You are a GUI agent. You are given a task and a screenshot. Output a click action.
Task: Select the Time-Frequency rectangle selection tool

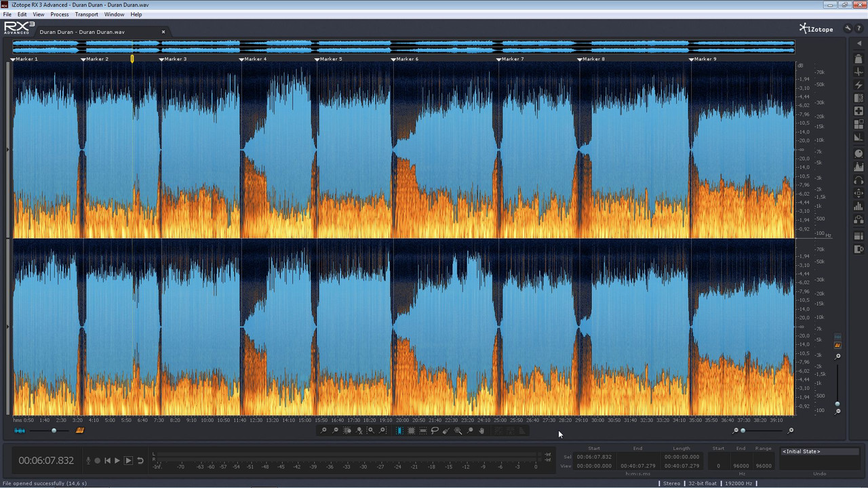(411, 430)
